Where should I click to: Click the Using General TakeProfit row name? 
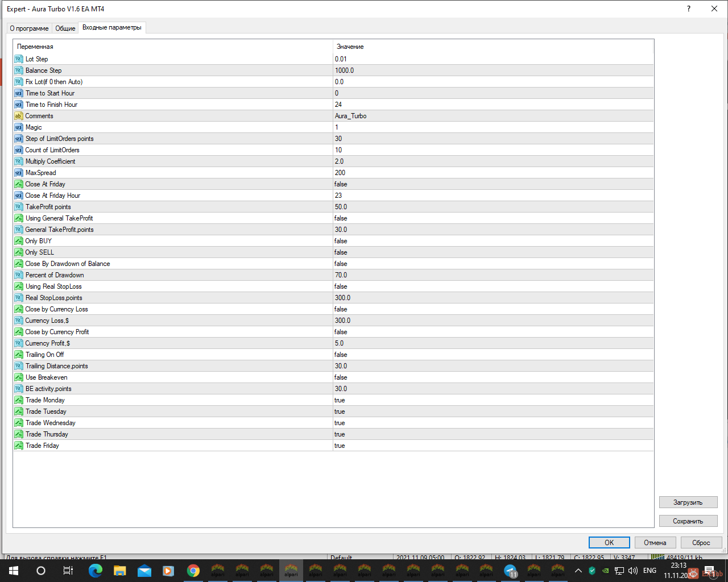coord(59,218)
